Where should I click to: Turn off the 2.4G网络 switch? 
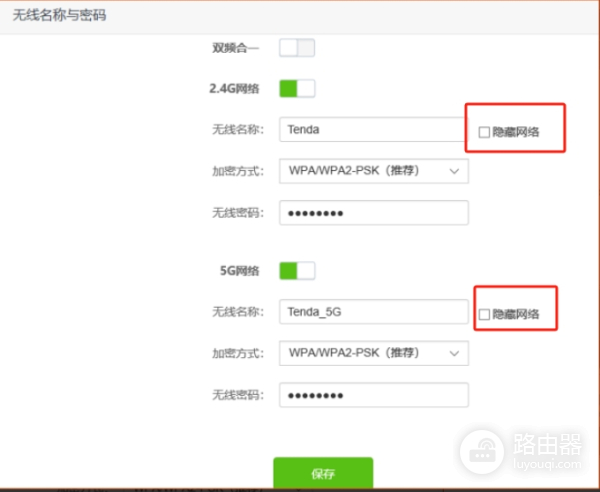coord(297,88)
